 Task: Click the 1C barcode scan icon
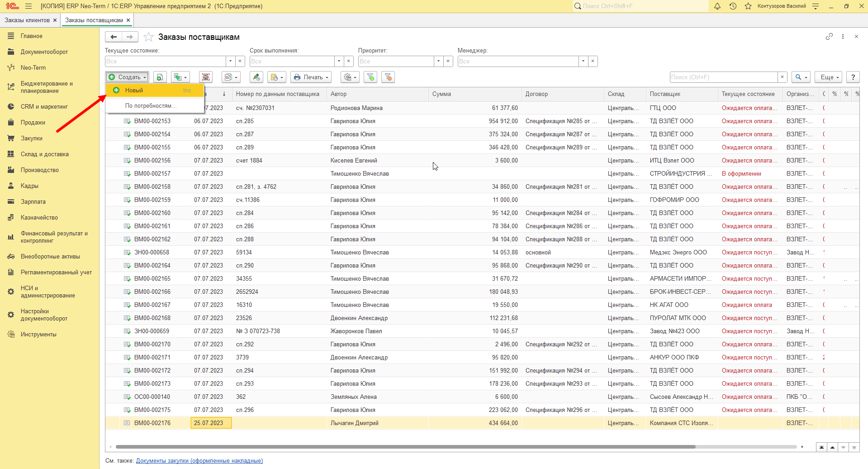206,77
